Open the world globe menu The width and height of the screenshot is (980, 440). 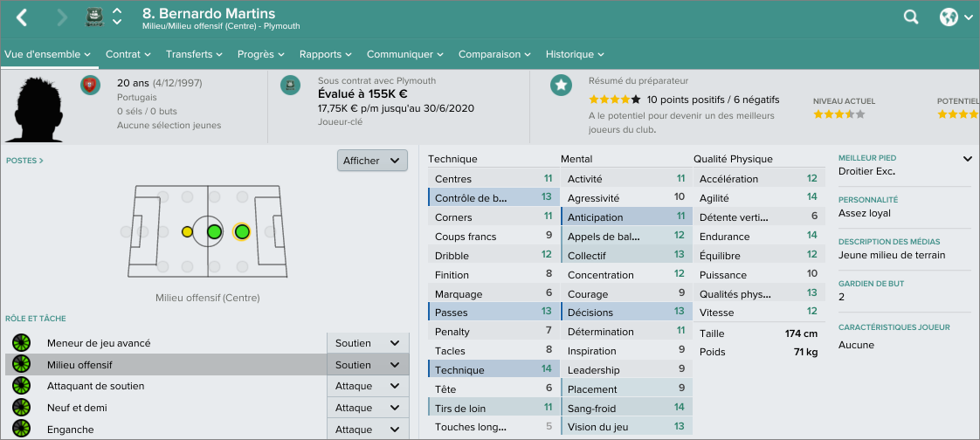click(950, 17)
